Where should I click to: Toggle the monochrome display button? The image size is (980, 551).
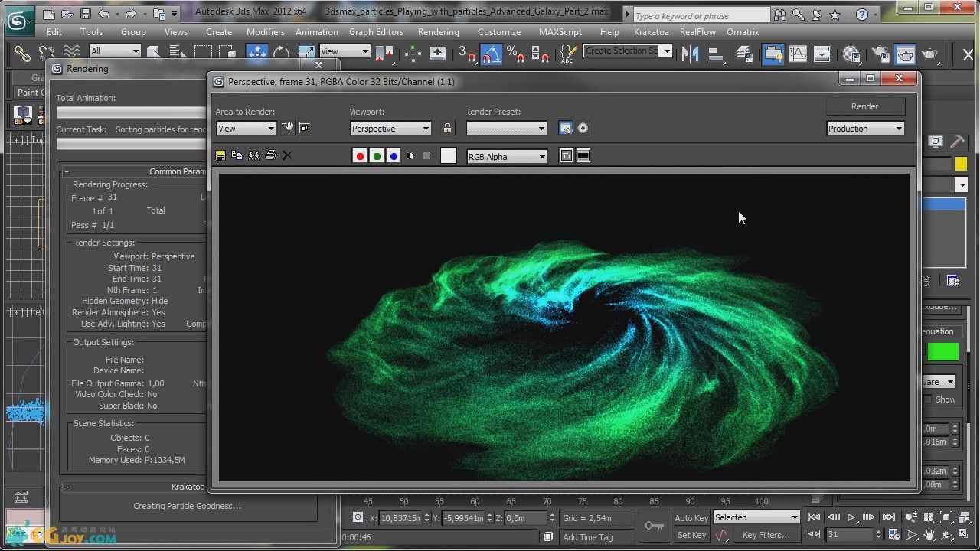(426, 156)
